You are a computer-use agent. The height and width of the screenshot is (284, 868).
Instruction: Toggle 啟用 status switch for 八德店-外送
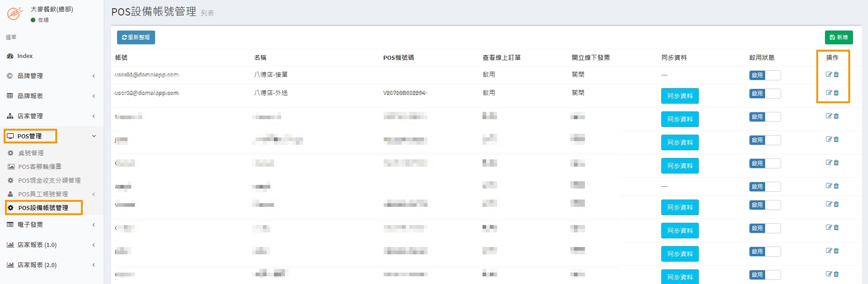(765, 94)
